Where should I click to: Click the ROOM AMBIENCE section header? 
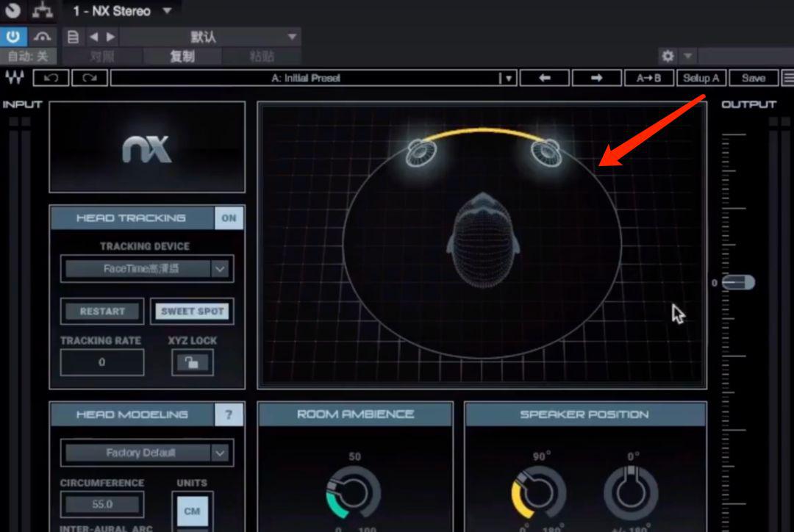[356, 414]
